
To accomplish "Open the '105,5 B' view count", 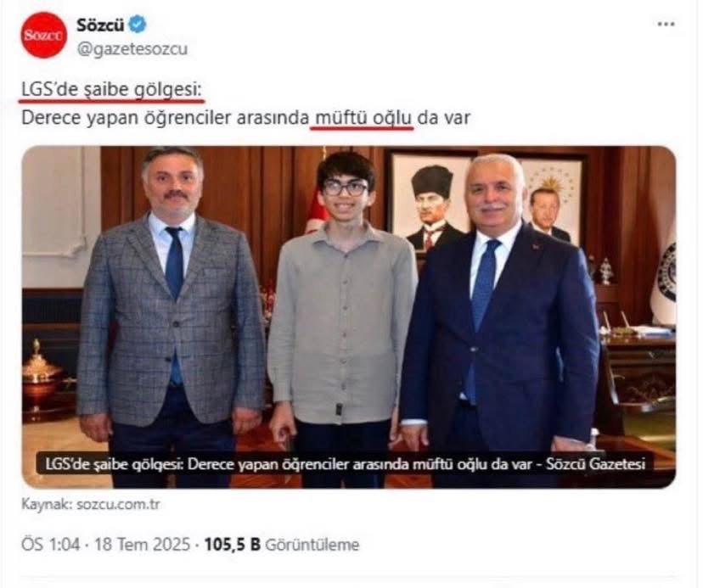I will (x=233, y=545).
